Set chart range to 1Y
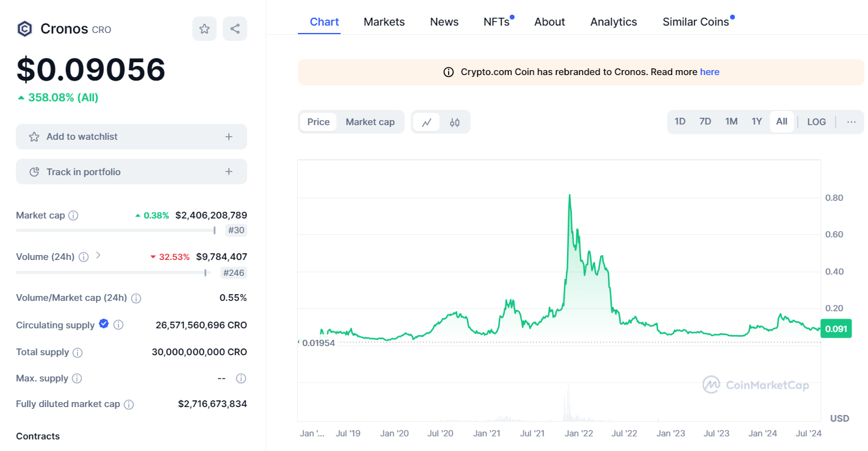This screenshot has height=451, width=868. pyautogui.click(x=757, y=121)
